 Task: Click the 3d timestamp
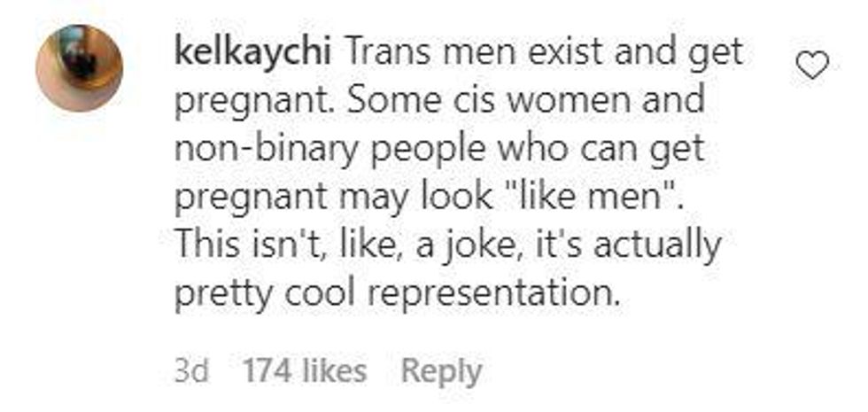click(x=191, y=371)
